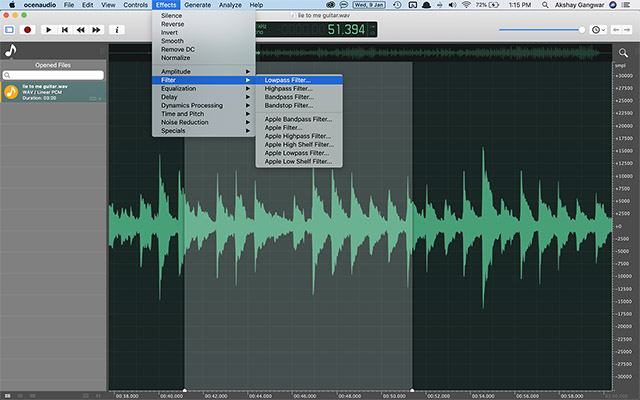Click the Wi-Fi status icon

[466, 5]
